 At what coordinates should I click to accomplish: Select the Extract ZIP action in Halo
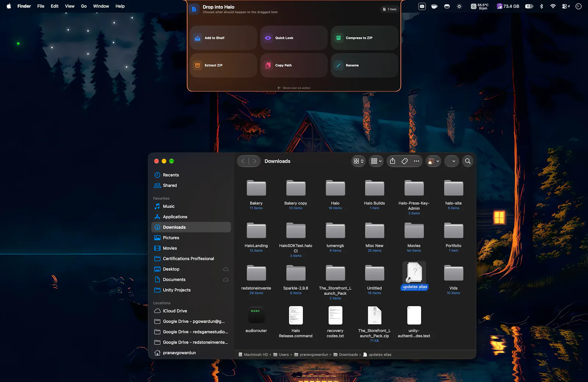pyautogui.click(x=223, y=65)
